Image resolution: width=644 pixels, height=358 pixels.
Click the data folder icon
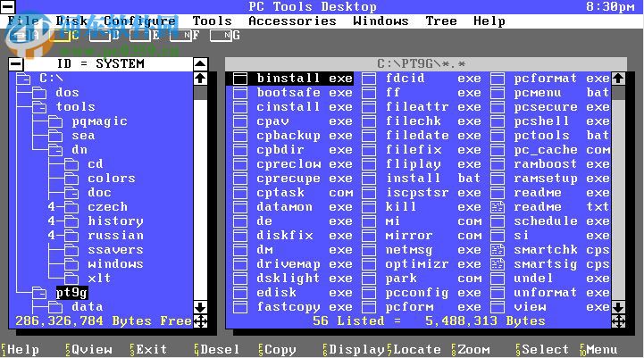pos(55,307)
